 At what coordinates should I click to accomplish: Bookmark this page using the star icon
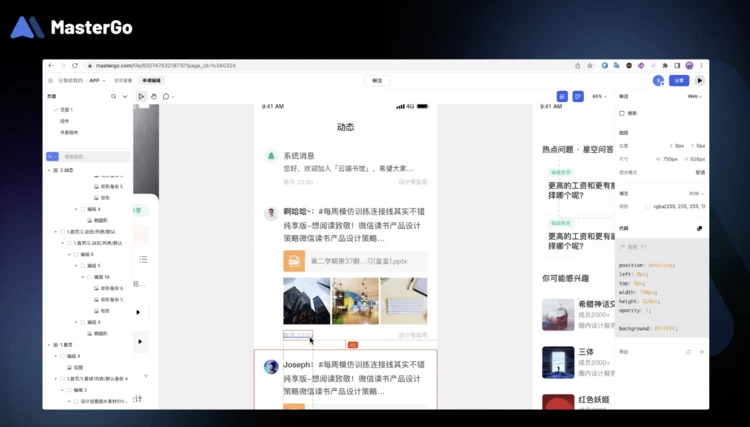tap(589, 65)
